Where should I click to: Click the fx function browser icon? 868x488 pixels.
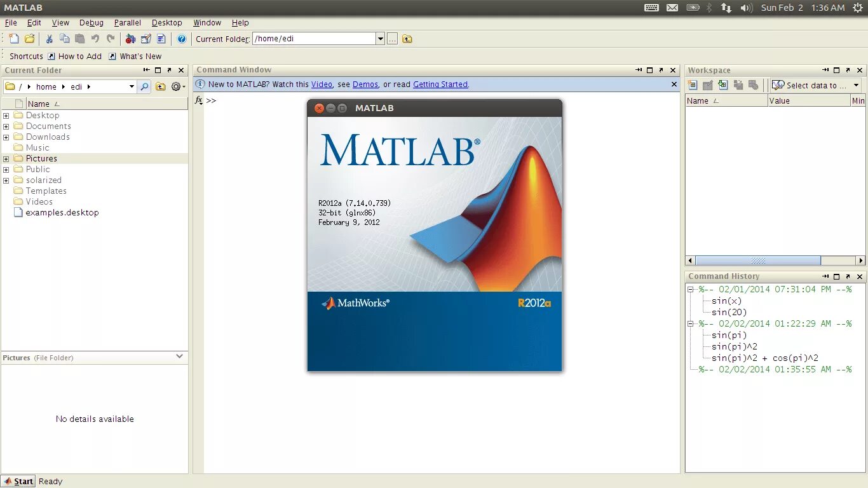click(198, 100)
